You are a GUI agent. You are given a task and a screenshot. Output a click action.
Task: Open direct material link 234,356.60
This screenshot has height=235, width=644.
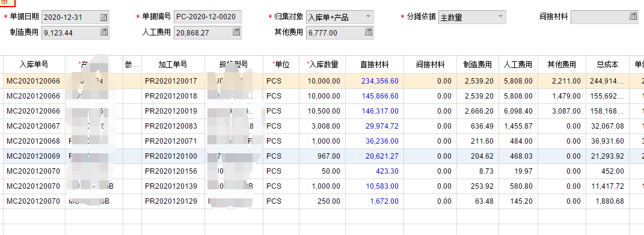click(x=380, y=81)
